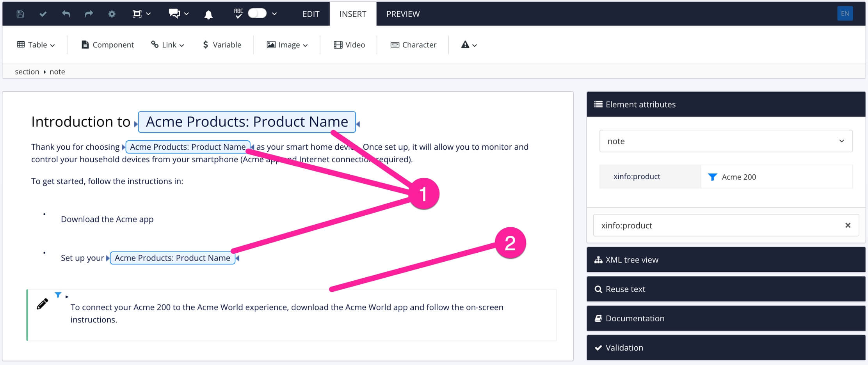Screen dimensions: 868x365
Task: Clear the xinfo:product filter field
Action: pyautogui.click(x=848, y=225)
